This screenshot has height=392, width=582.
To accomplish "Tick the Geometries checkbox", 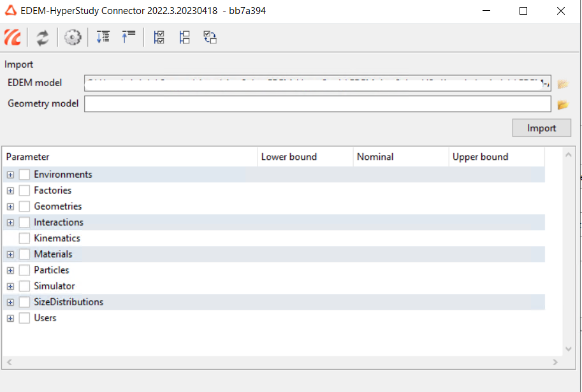I will point(24,207).
